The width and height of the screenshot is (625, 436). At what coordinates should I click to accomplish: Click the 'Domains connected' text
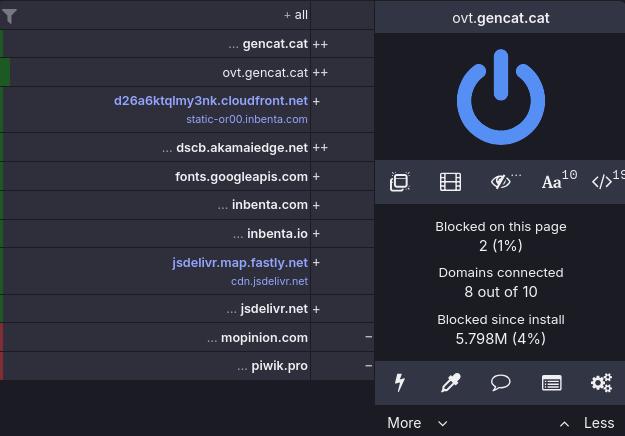(x=501, y=273)
